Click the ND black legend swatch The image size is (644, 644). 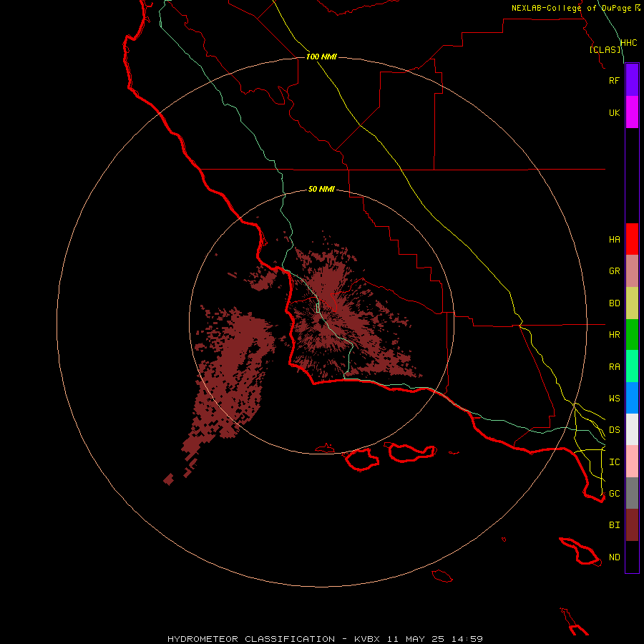632,557
